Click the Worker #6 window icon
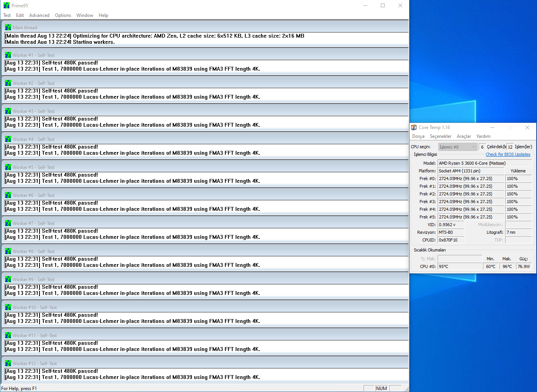The image size is (537, 392). click(x=8, y=195)
